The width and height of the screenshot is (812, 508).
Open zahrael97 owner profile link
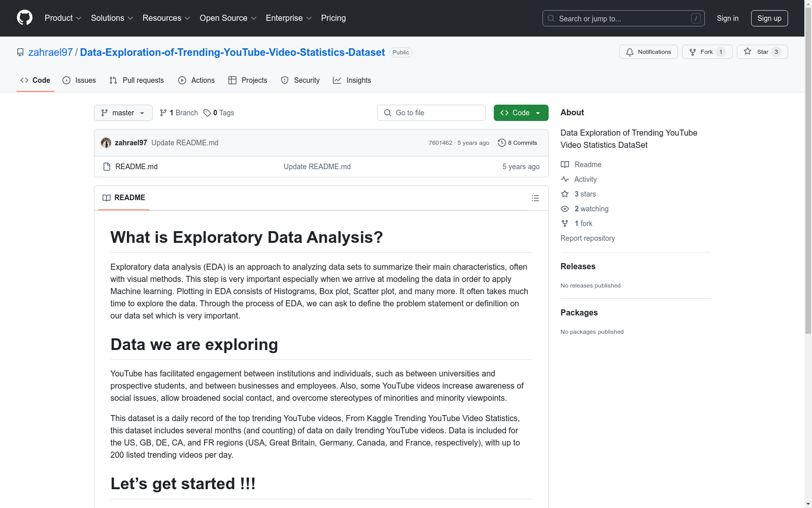pos(51,52)
